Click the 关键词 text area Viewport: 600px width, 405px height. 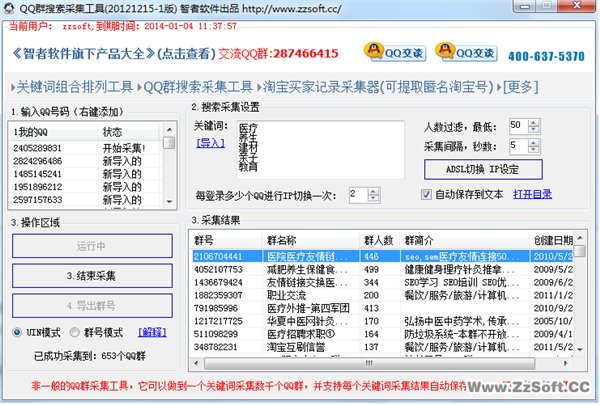pos(320,150)
